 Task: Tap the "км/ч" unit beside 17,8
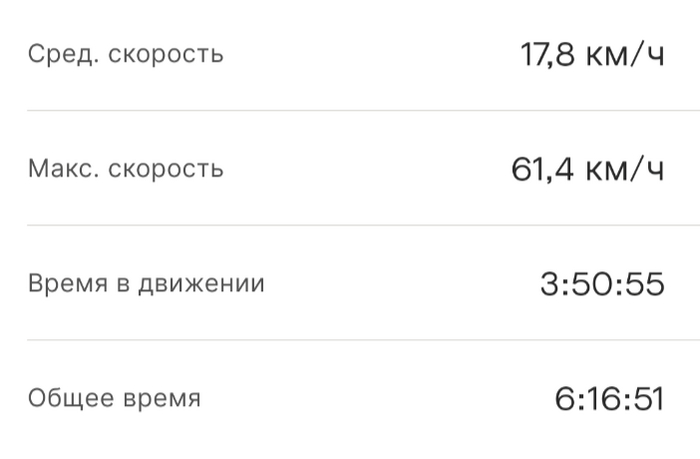[628, 54]
